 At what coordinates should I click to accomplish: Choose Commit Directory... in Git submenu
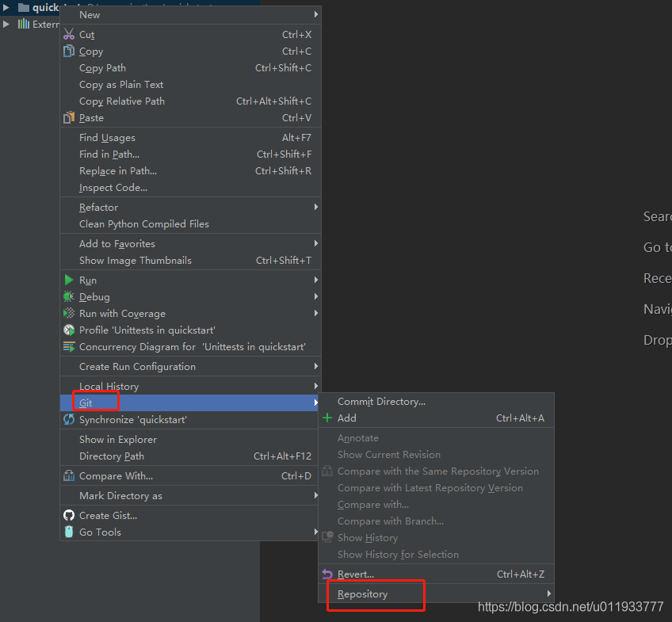(x=437, y=402)
